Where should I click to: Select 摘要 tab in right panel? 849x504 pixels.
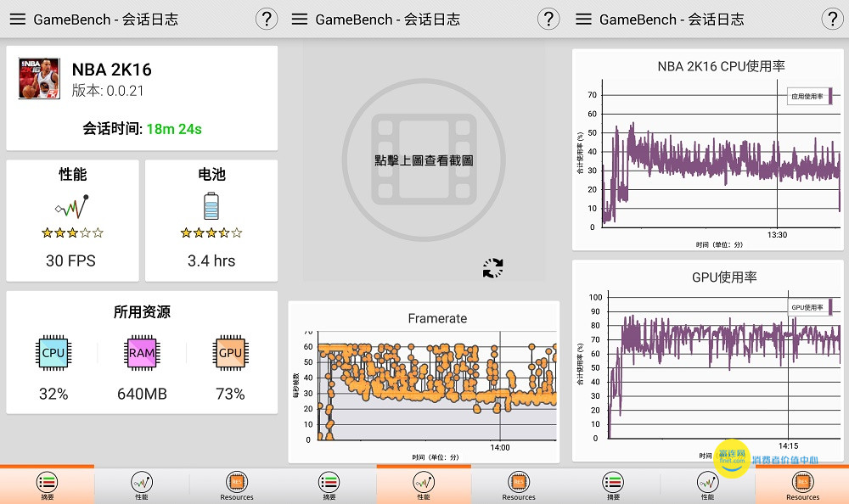pos(613,485)
